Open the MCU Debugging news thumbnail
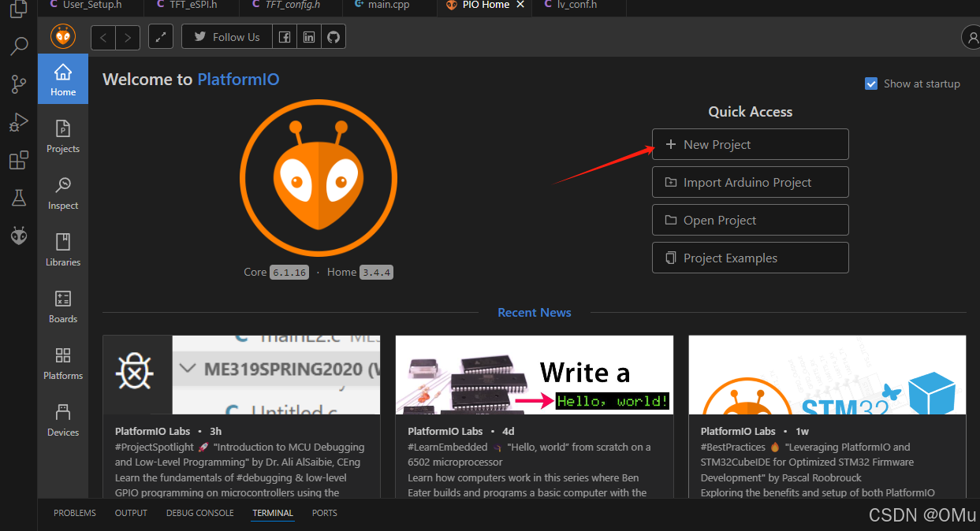 pos(241,375)
